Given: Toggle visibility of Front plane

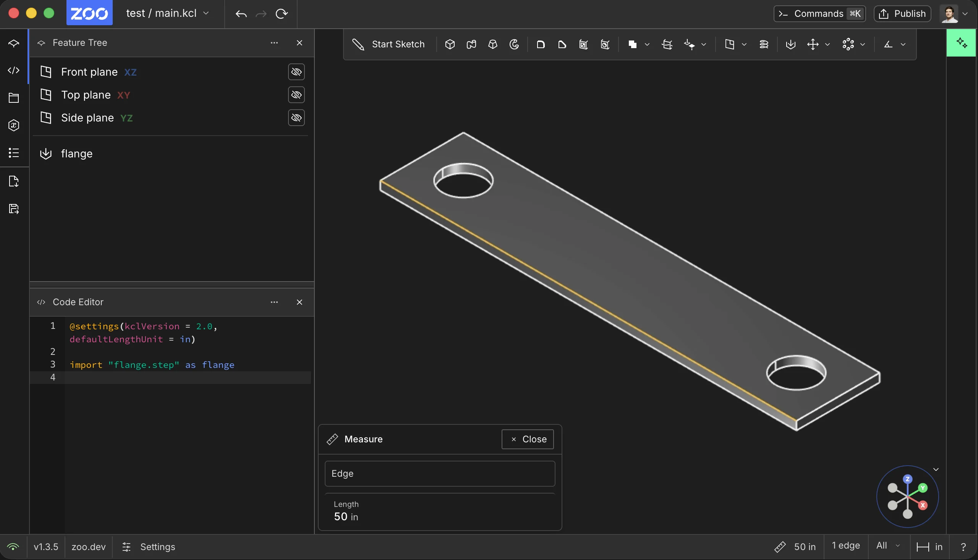Looking at the screenshot, I should click(x=296, y=72).
